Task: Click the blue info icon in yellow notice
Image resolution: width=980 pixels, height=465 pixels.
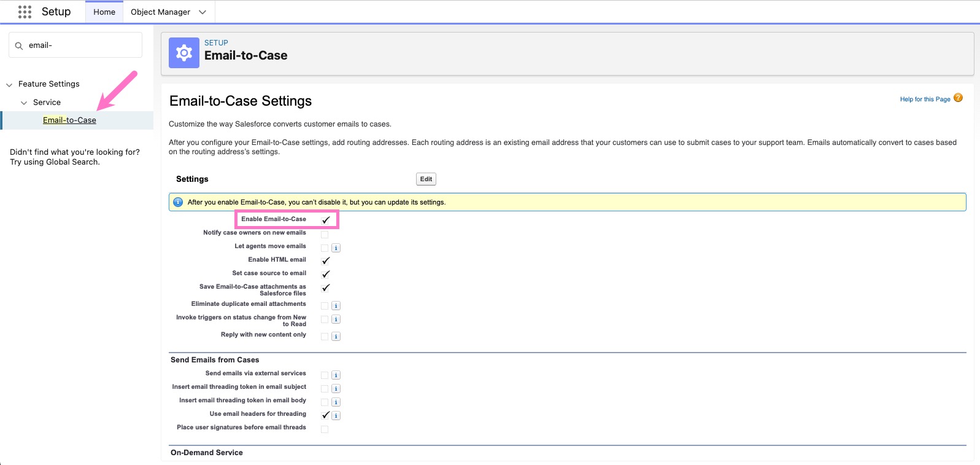Action: click(x=178, y=202)
